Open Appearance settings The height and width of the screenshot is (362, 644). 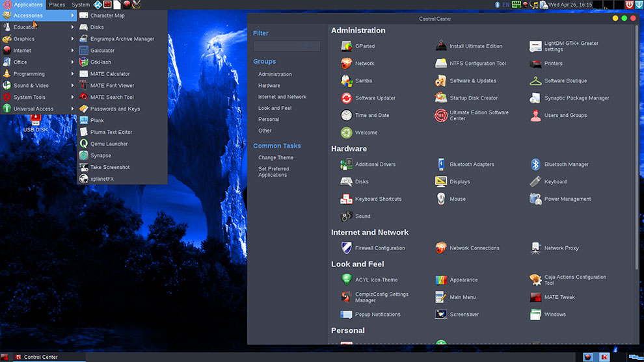click(457, 279)
